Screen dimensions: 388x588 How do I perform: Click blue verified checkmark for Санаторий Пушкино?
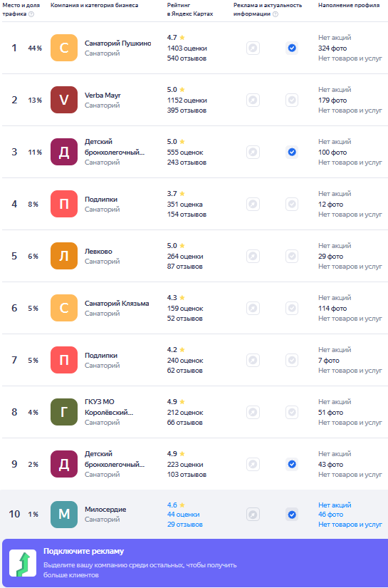[x=292, y=48]
